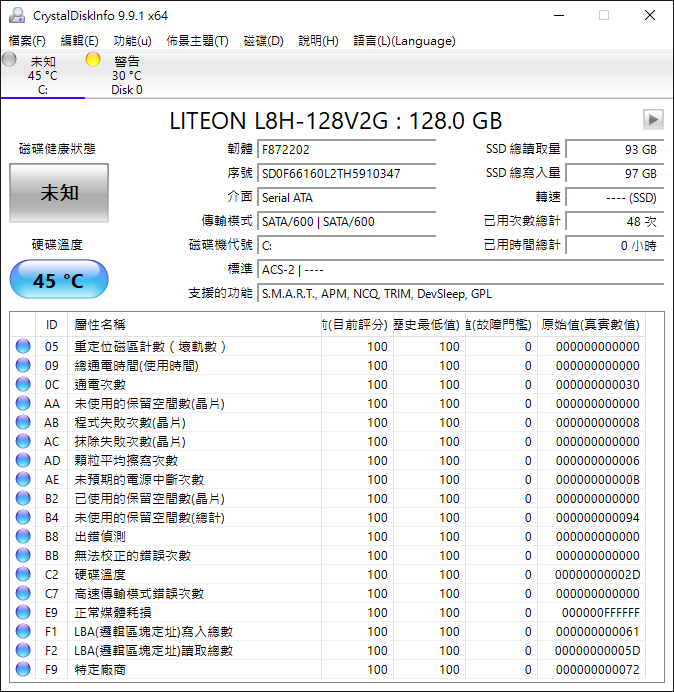Click the blue status orb for attribute BB
The height and width of the screenshot is (692, 674).
coord(23,555)
